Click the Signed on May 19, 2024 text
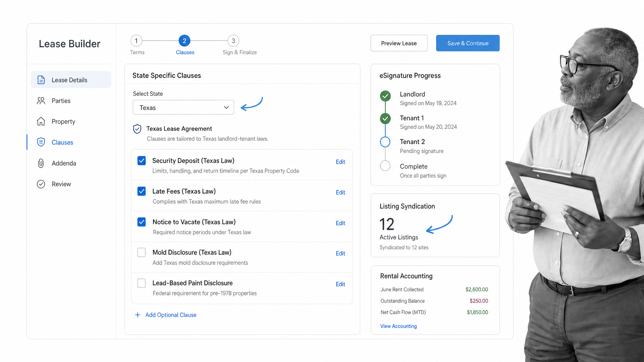This screenshot has width=644, height=362. click(x=428, y=103)
